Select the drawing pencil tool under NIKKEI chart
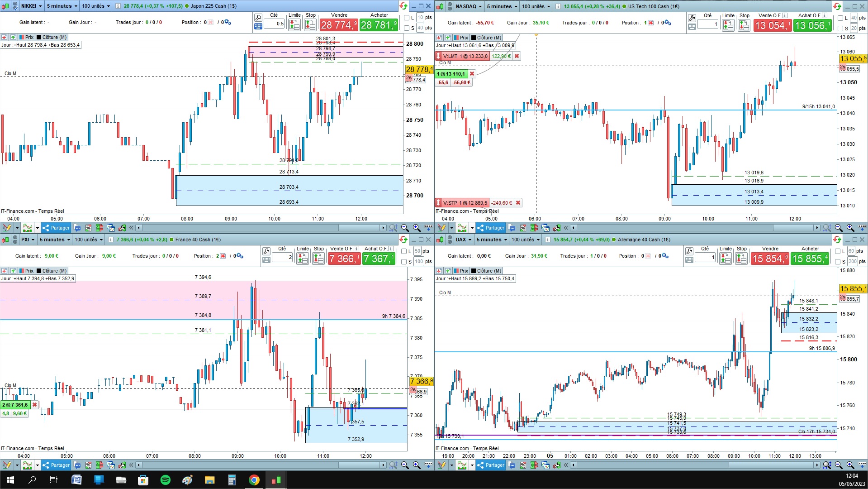The width and height of the screenshot is (868, 489). (7, 228)
